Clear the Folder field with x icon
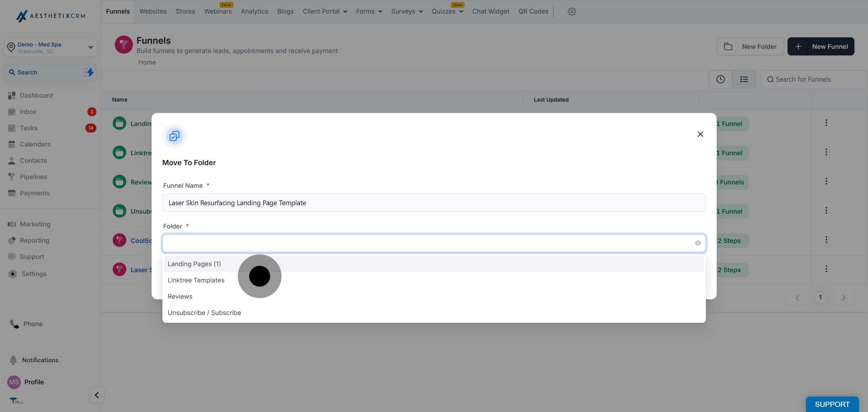868x412 pixels. pos(697,243)
